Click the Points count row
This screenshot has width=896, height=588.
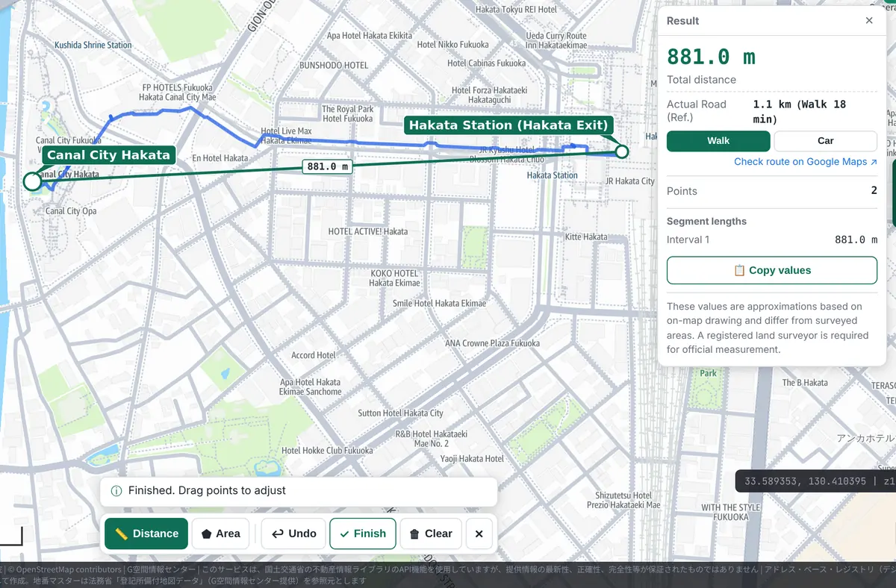772,191
